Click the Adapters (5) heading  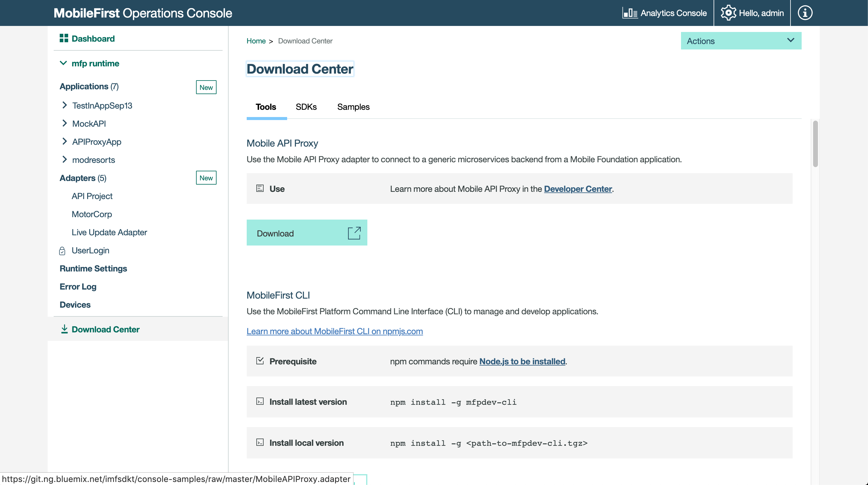tap(83, 178)
